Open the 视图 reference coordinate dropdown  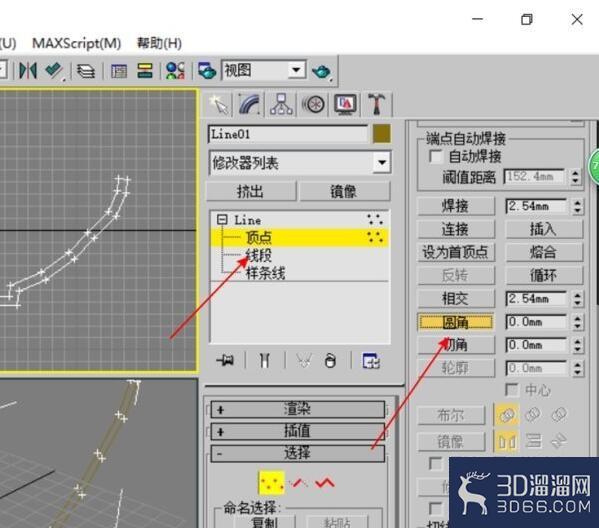tap(296, 70)
